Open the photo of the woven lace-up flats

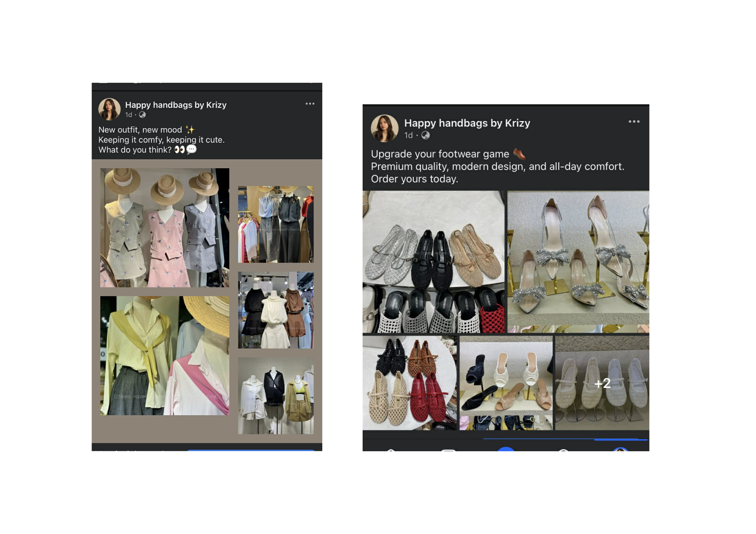(x=409, y=383)
